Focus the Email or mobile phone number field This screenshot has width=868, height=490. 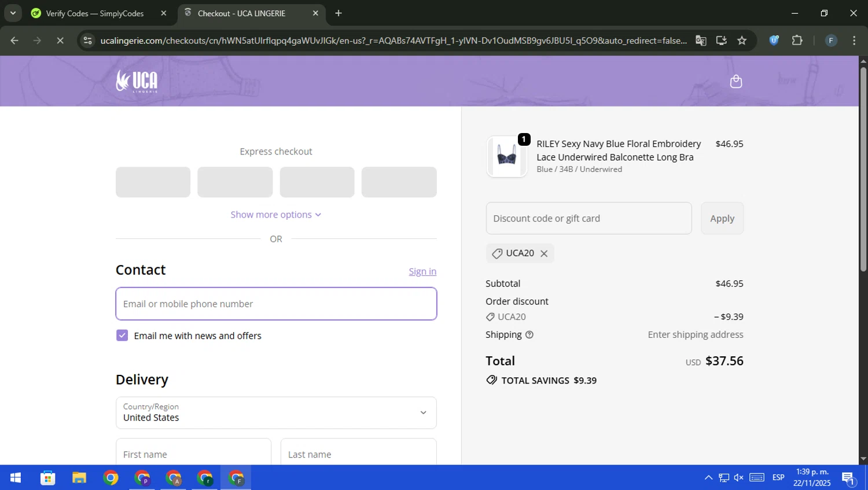point(276,304)
